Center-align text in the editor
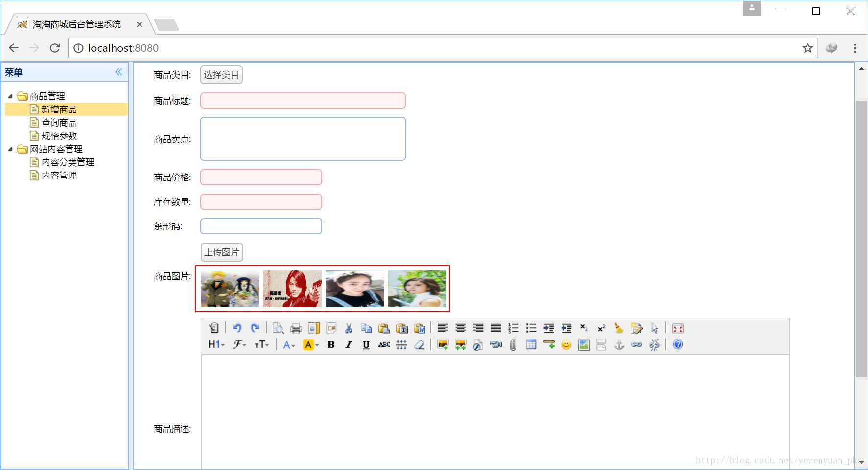The image size is (868, 470). pyautogui.click(x=461, y=328)
